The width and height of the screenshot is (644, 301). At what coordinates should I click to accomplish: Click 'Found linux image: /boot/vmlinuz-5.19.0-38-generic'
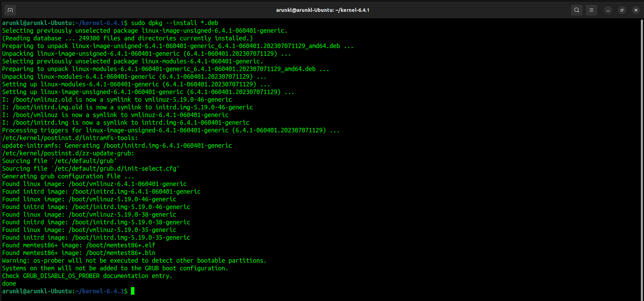coord(89,215)
